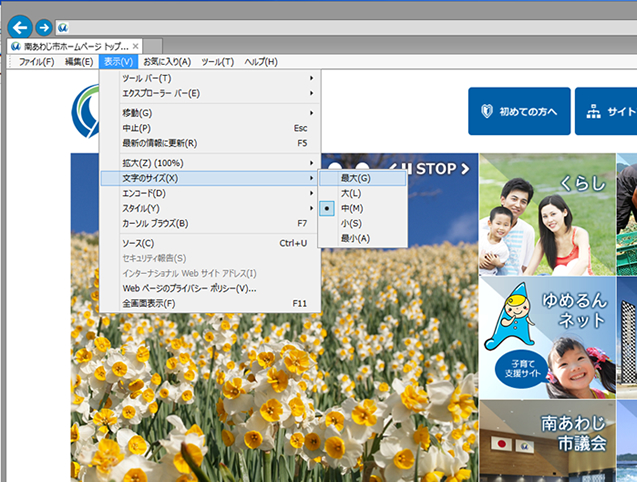Go to previous slide with left chevron
The height and width of the screenshot is (482, 637).
[393, 168]
